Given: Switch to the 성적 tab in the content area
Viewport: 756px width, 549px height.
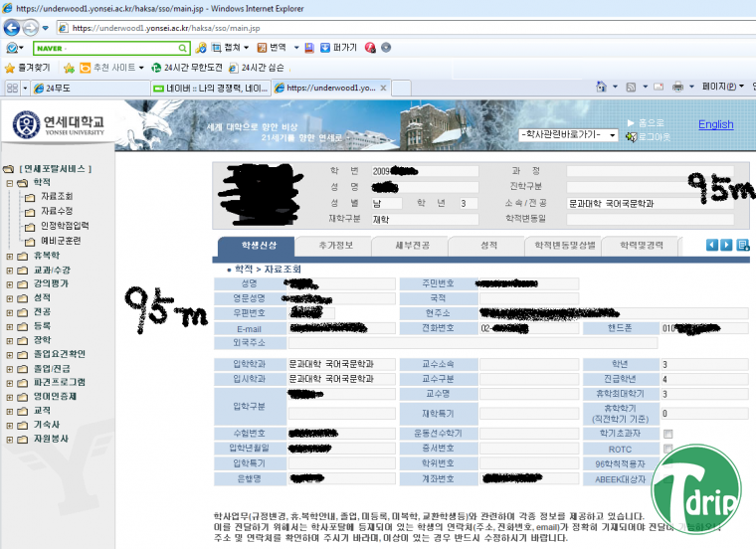Looking at the screenshot, I should coord(487,246).
